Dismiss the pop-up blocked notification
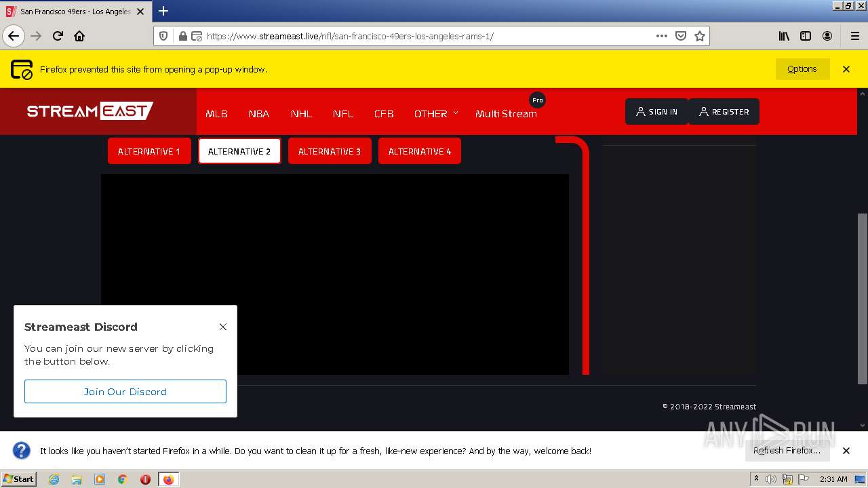This screenshot has width=868, height=488. (x=846, y=69)
